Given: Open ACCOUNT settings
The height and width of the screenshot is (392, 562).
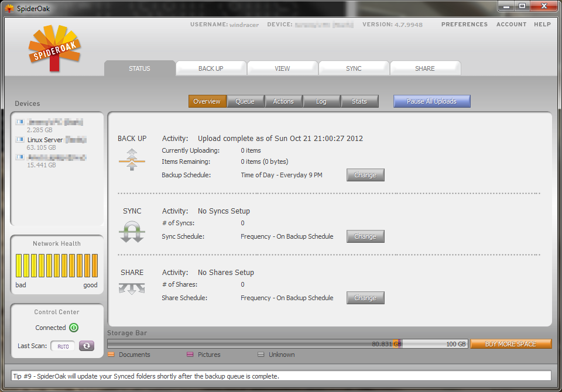Looking at the screenshot, I should coord(512,25).
